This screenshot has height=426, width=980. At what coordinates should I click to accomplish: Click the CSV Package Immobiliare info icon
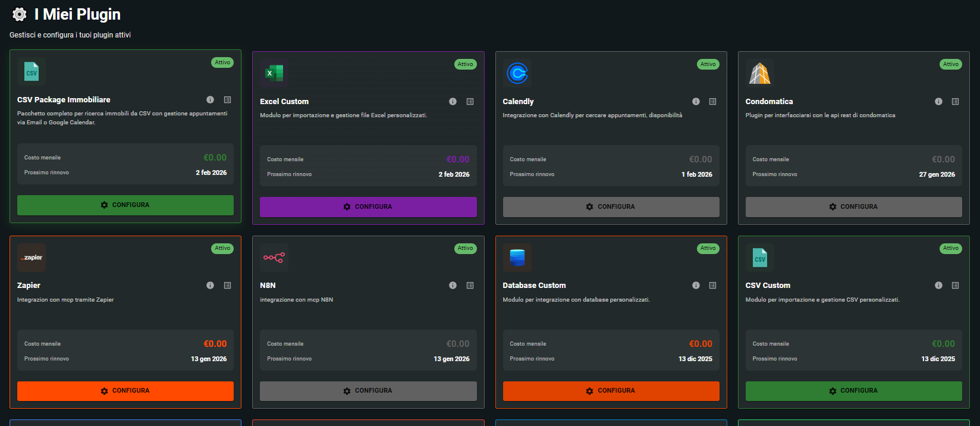(210, 100)
